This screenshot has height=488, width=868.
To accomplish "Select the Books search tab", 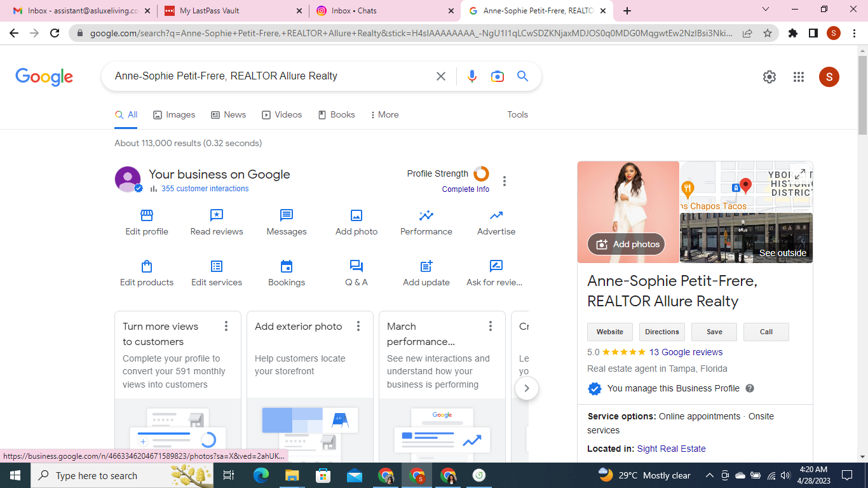I will (337, 114).
